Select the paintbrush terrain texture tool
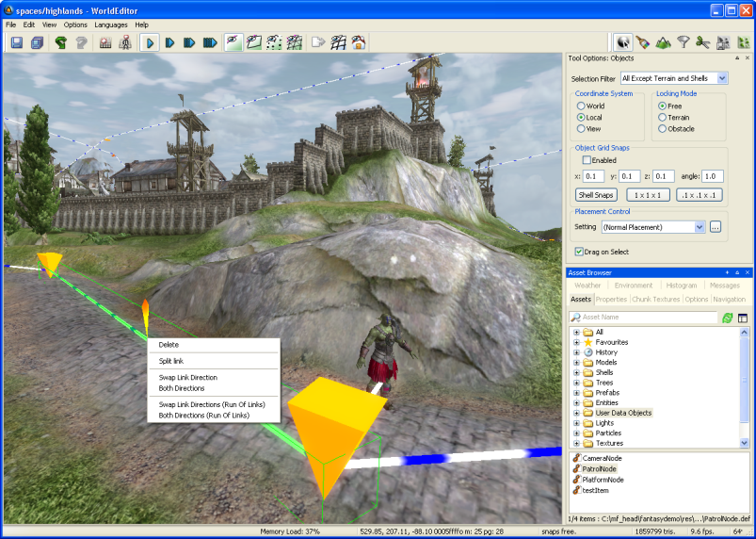Screen dimensions: 756x539 [x=643, y=43]
